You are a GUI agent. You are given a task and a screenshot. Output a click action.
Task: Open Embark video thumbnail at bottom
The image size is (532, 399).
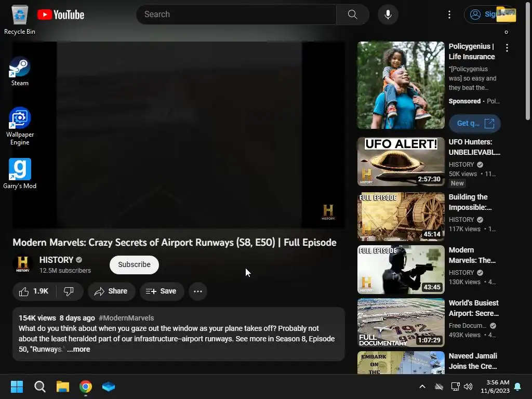401,363
